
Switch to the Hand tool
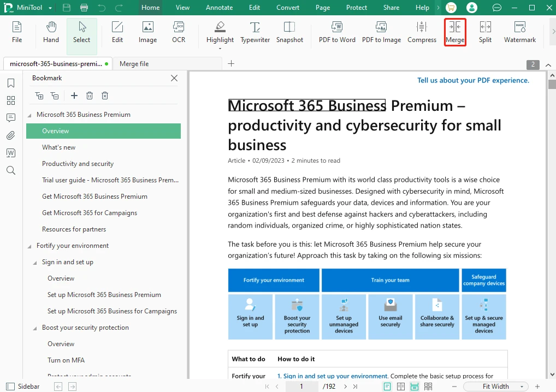tap(51, 32)
